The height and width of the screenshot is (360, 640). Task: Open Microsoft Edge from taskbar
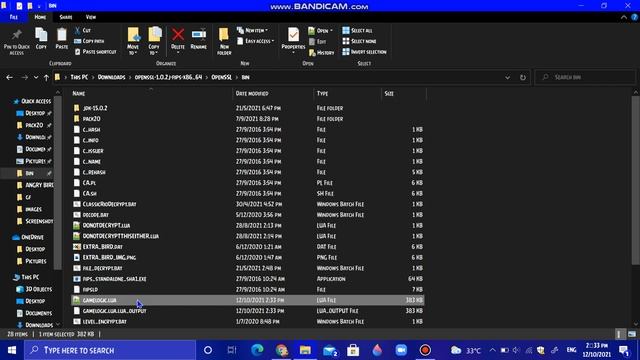[257, 350]
